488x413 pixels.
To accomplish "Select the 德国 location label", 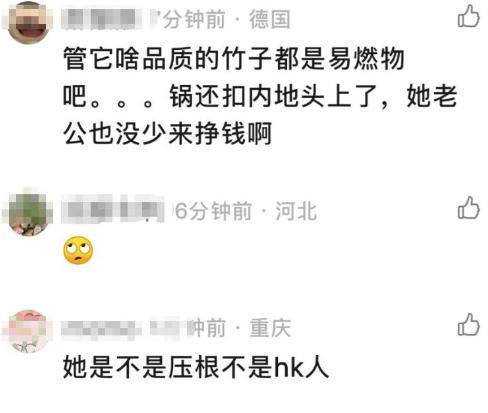I will pos(270,19).
